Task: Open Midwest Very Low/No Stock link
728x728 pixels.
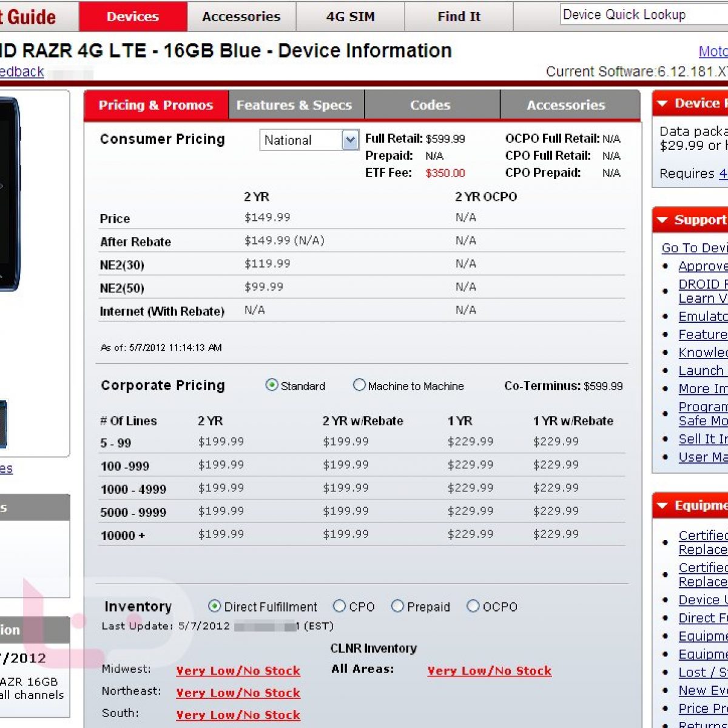Action: [238, 671]
